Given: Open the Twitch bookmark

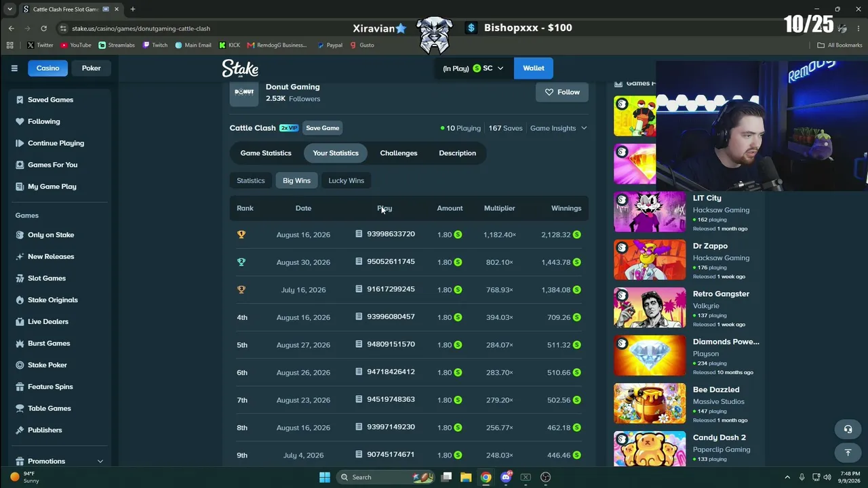Looking at the screenshot, I should (x=155, y=45).
